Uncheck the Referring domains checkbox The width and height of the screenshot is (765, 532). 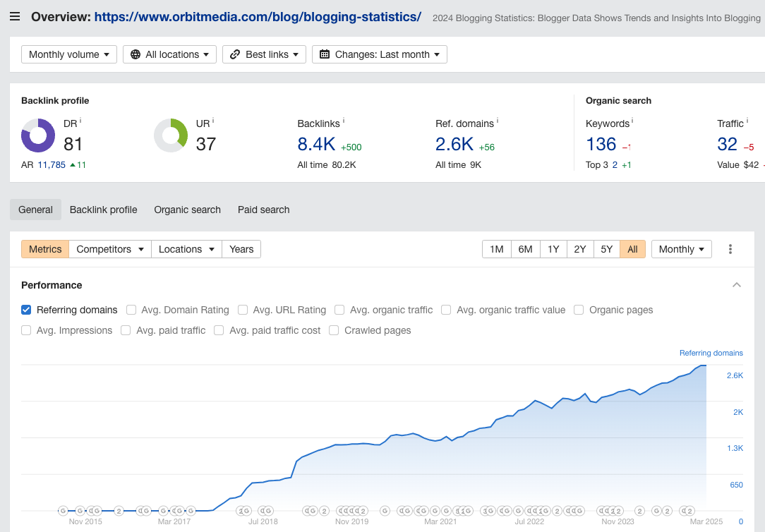pos(26,310)
